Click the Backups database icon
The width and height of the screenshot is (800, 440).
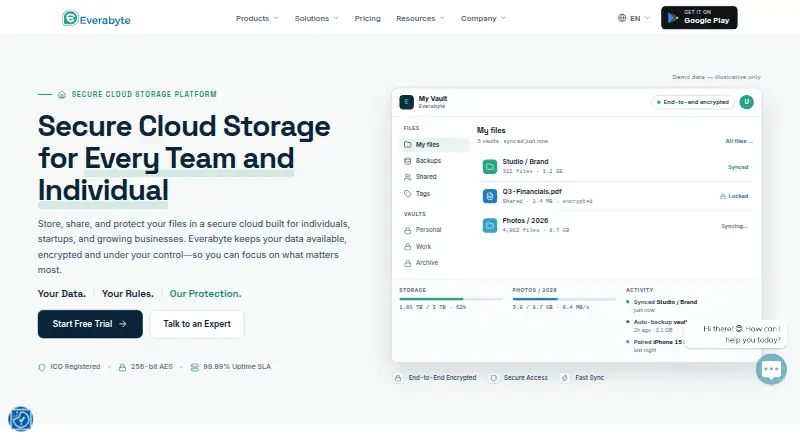[408, 161]
